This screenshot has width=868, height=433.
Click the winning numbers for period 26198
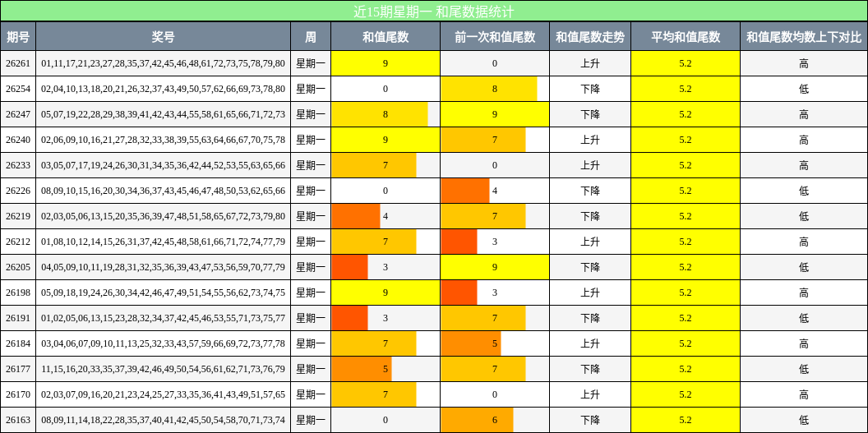click(164, 293)
